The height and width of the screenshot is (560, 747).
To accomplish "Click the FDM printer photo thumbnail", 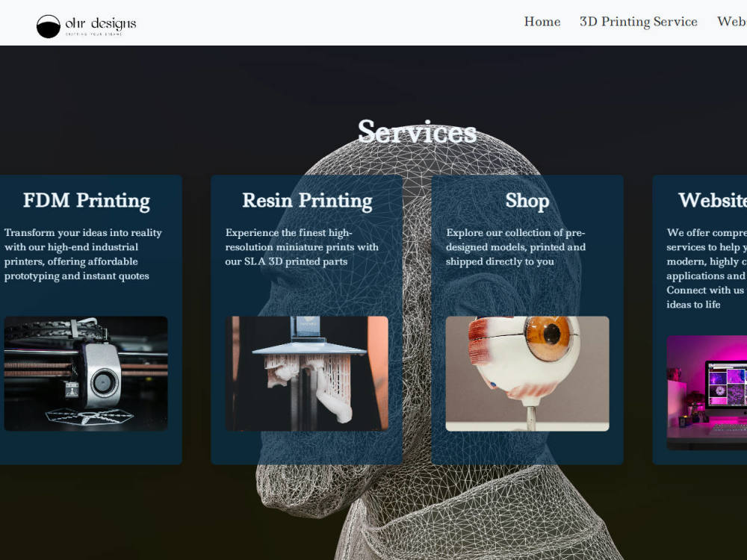I will pos(86,374).
